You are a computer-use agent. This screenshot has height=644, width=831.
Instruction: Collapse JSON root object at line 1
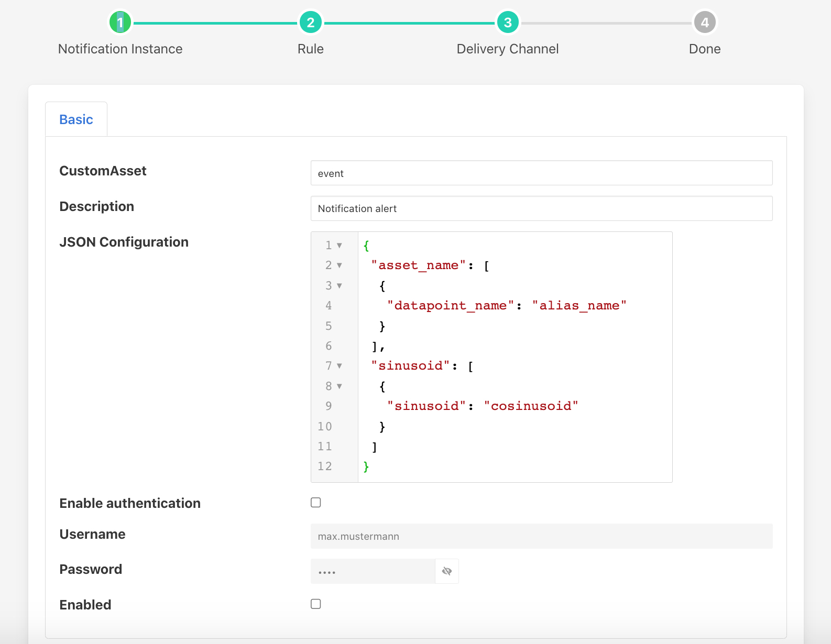pyautogui.click(x=340, y=246)
